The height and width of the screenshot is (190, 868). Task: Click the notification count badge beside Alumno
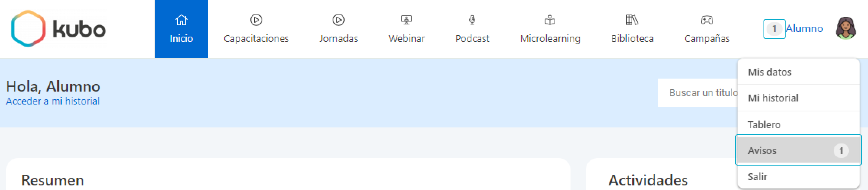coord(774,29)
